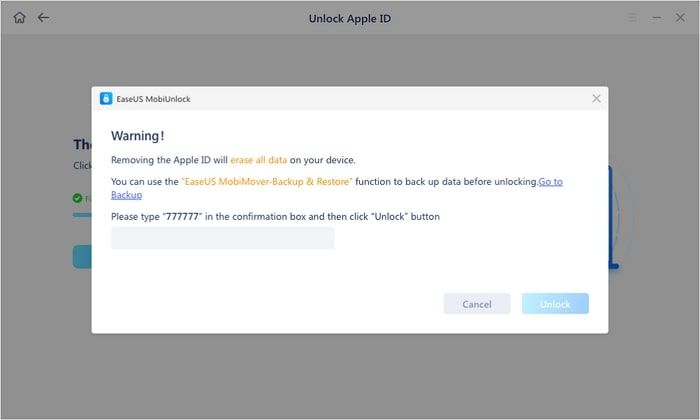Click the green checkmark status icon
700x420 pixels.
coord(77,198)
